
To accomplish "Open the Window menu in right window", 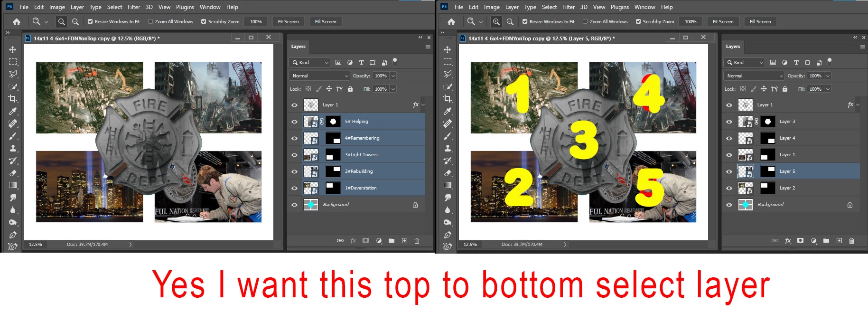I will (x=644, y=7).
